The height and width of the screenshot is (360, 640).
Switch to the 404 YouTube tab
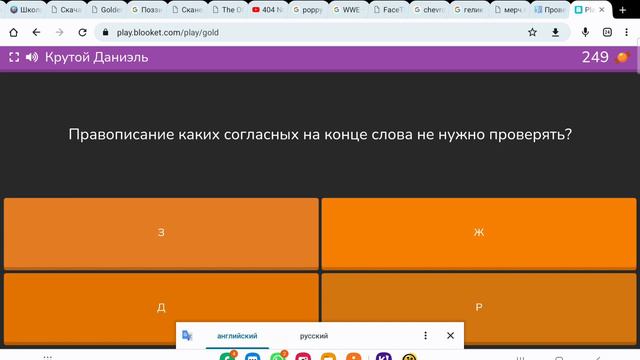click(268, 10)
